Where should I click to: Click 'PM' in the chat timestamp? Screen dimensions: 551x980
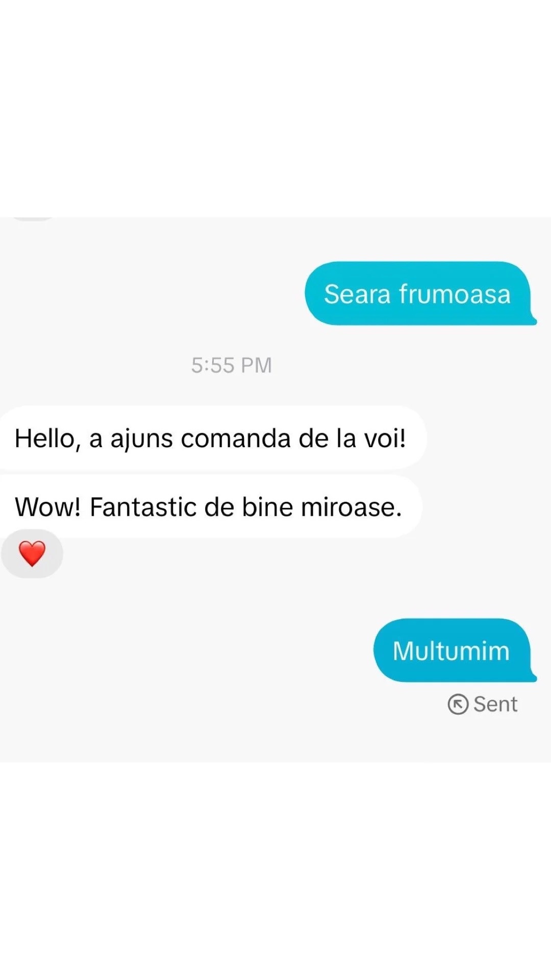pyautogui.click(x=256, y=365)
